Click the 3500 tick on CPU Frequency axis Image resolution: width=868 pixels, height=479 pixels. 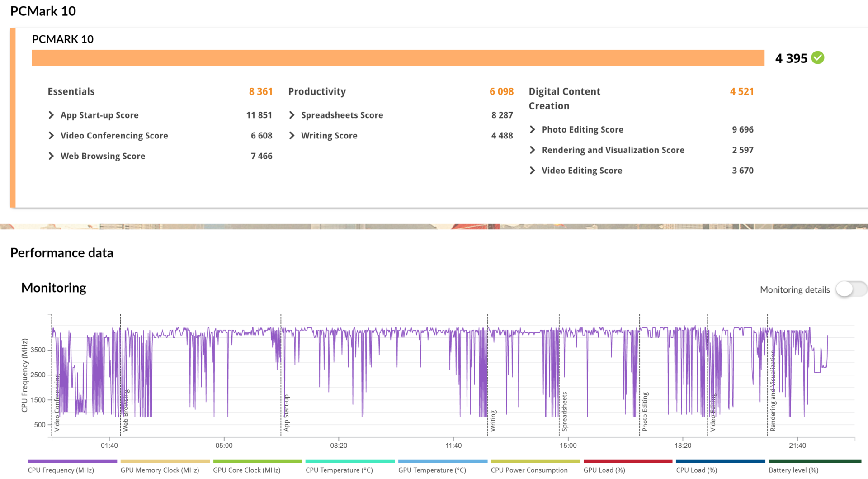[38, 350]
